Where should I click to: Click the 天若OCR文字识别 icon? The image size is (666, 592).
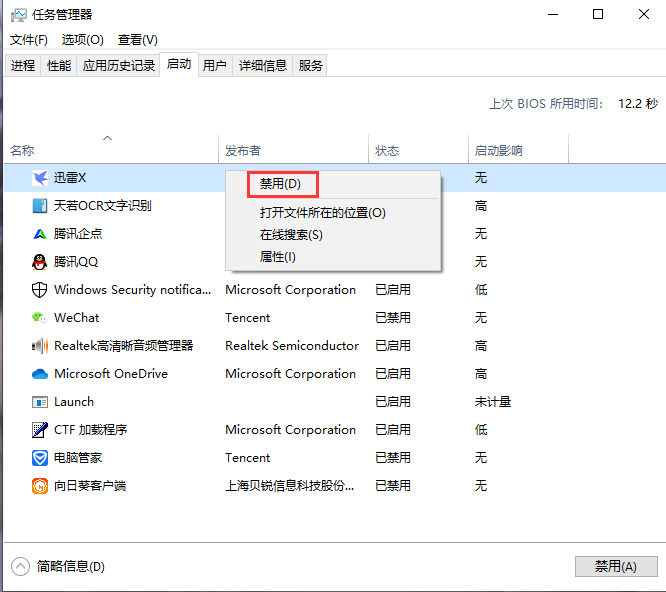(x=40, y=206)
